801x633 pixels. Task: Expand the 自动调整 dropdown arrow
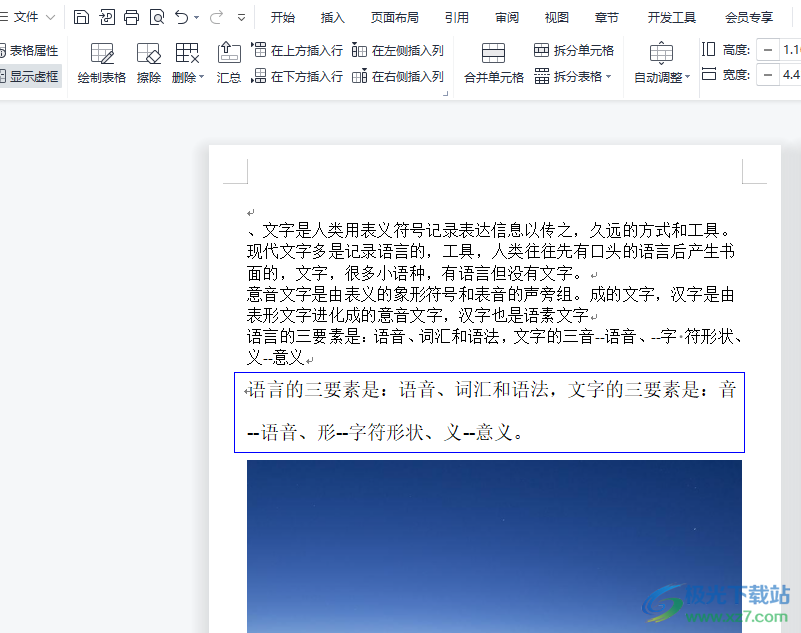point(688,77)
